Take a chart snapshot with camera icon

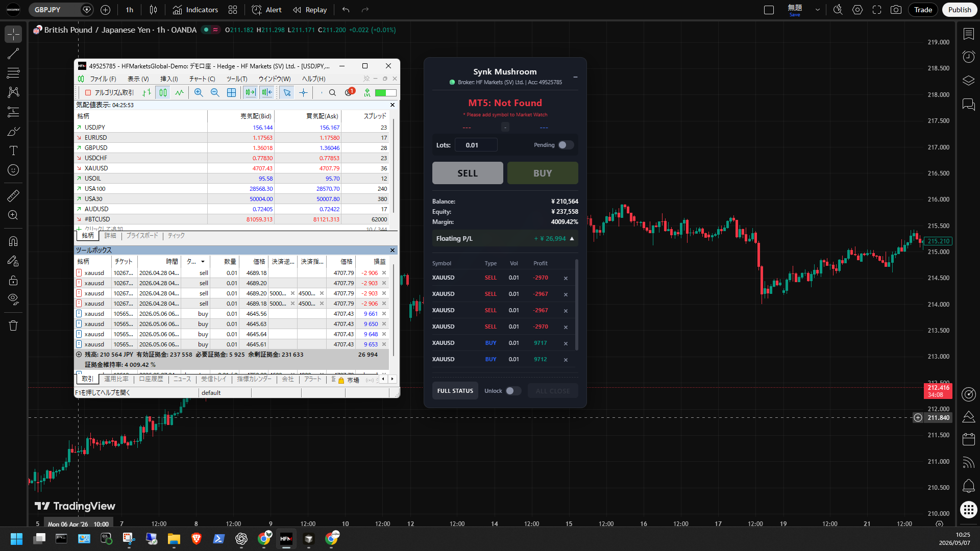tap(896, 10)
